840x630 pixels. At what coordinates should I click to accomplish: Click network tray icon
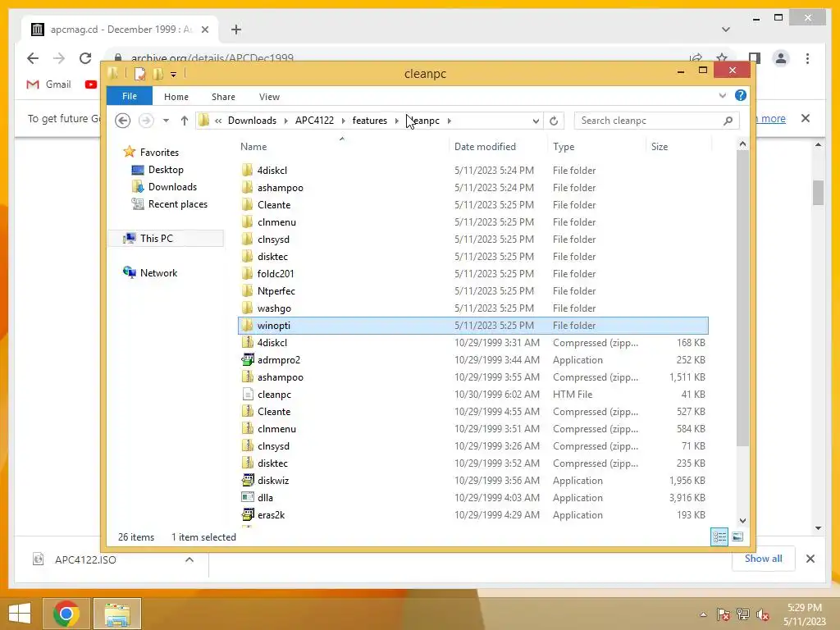742,614
